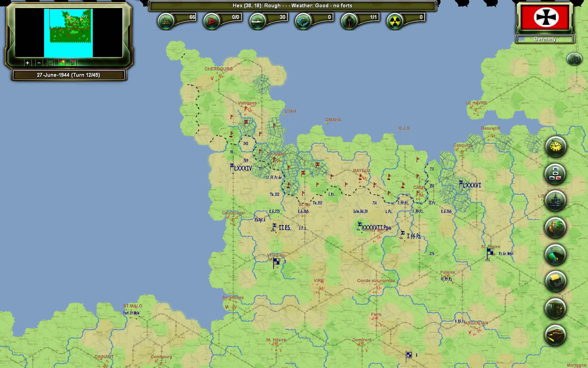Screen dimensions: 588x368
Task: Select the 17.SS.Pz.Gr. unit label
Action: pyautogui.click(x=274, y=177)
